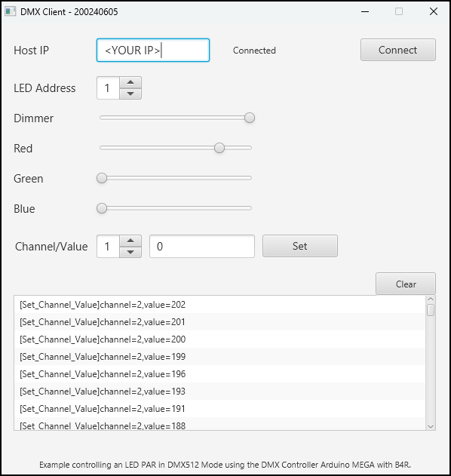Click the log scrollbar up arrow
Screen dimensions: 451x476
point(431,299)
